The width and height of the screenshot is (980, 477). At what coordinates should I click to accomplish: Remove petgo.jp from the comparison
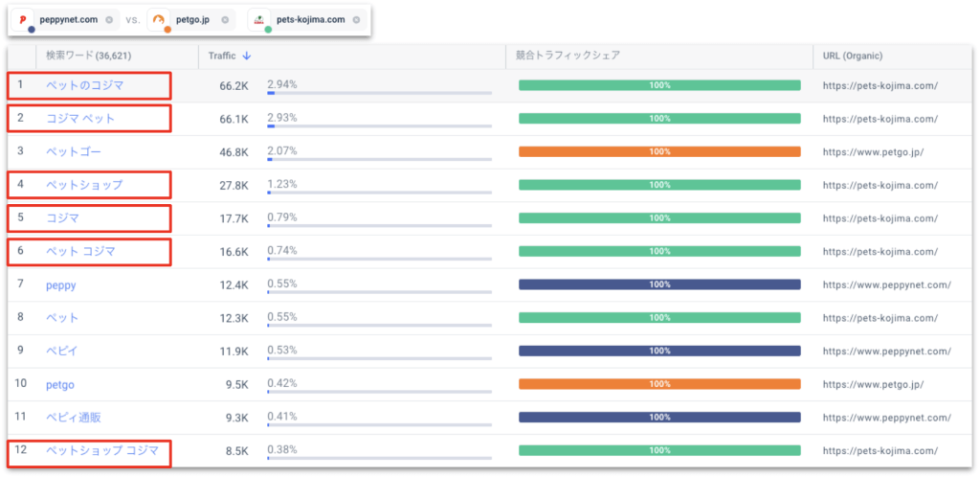click(x=225, y=19)
